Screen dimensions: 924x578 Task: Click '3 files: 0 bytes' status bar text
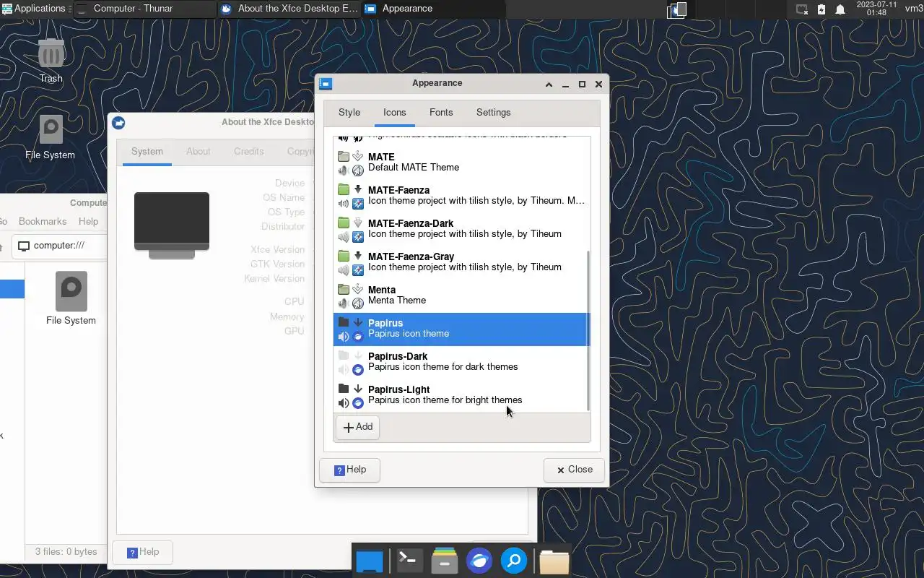coord(66,552)
